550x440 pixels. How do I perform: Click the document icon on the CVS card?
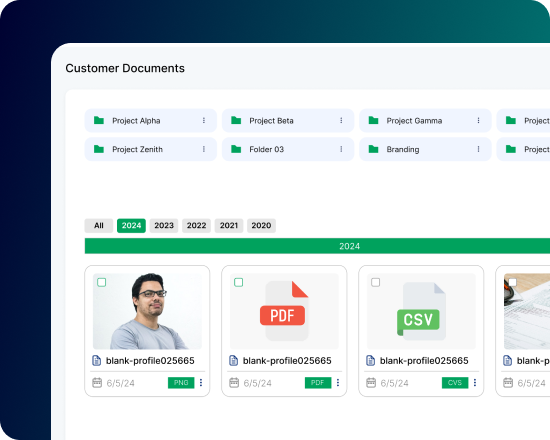370,360
